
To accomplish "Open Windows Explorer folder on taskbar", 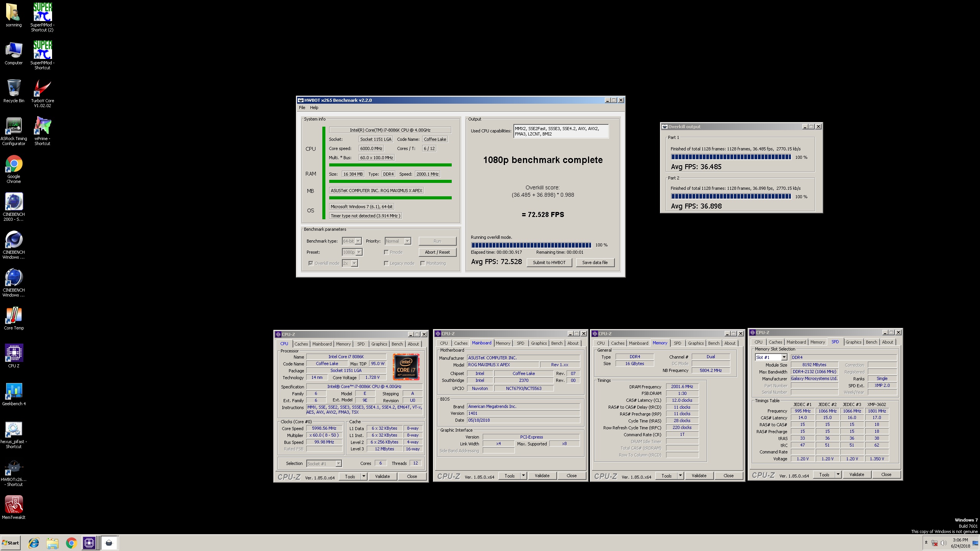I will (x=52, y=543).
